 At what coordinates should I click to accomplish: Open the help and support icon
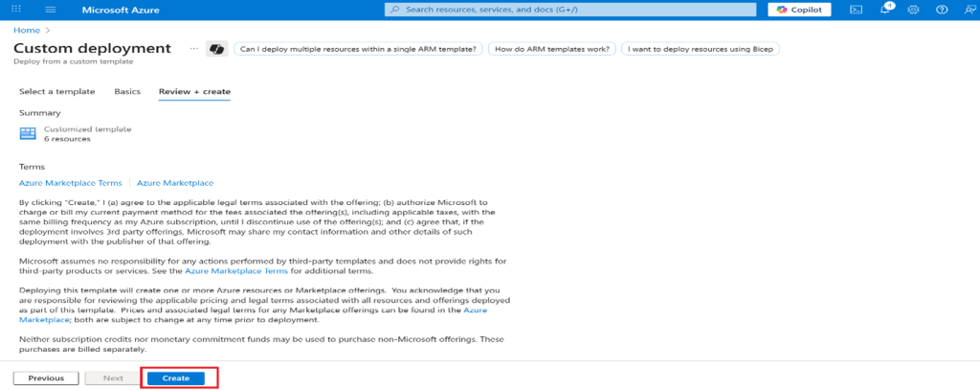point(941,10)
